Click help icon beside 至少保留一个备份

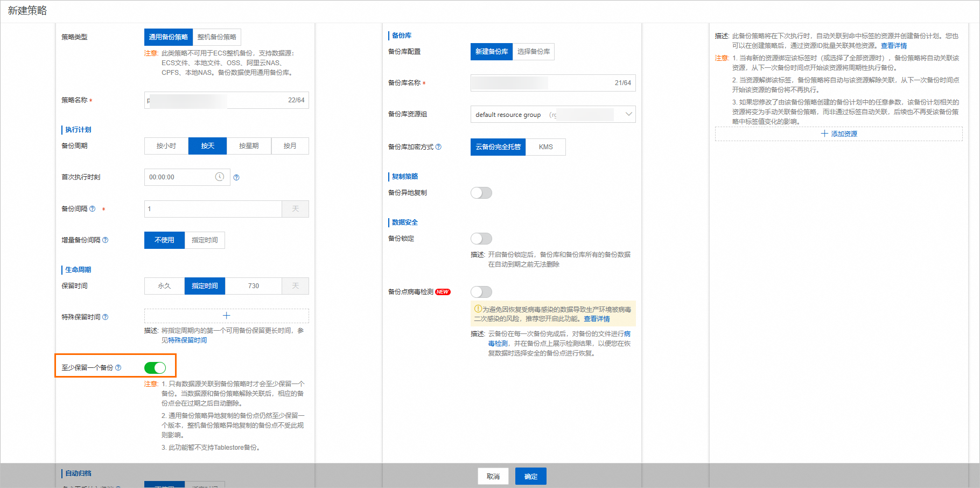(118, 367)
